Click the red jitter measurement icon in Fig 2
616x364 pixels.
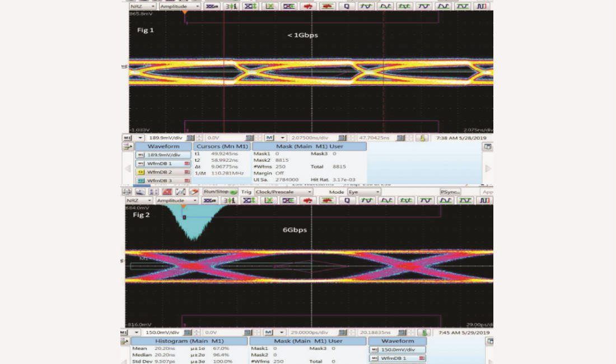point(307,200)
